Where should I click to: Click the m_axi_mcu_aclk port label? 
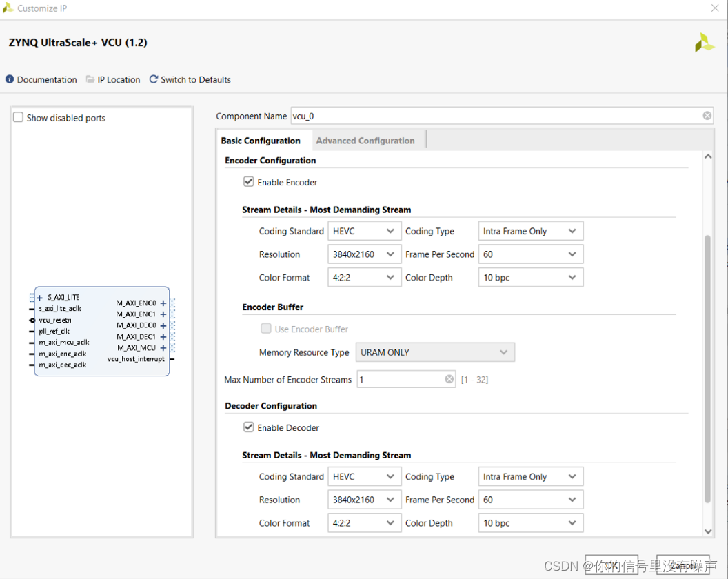[64, 342]
